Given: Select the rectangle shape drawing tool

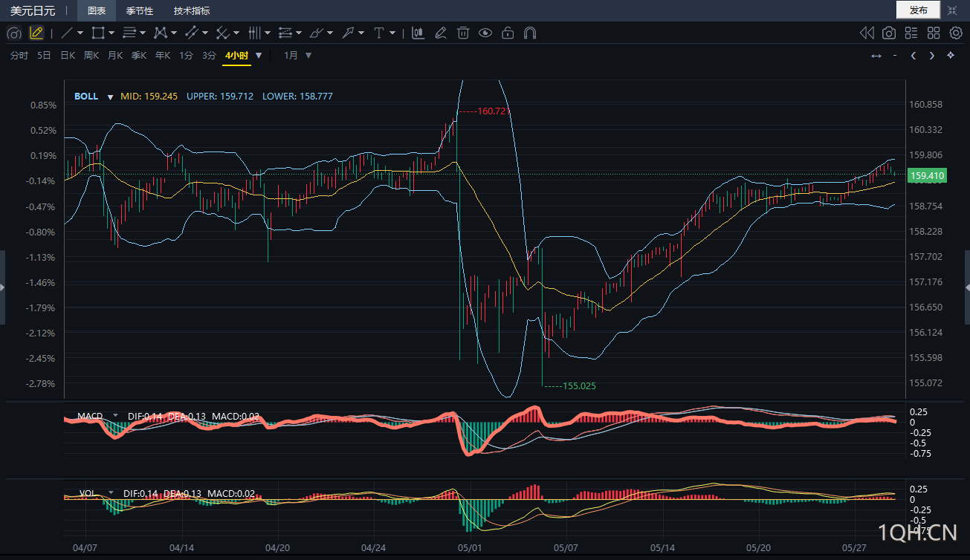Looking at the screenshot, I should click(x=98, y=33).
